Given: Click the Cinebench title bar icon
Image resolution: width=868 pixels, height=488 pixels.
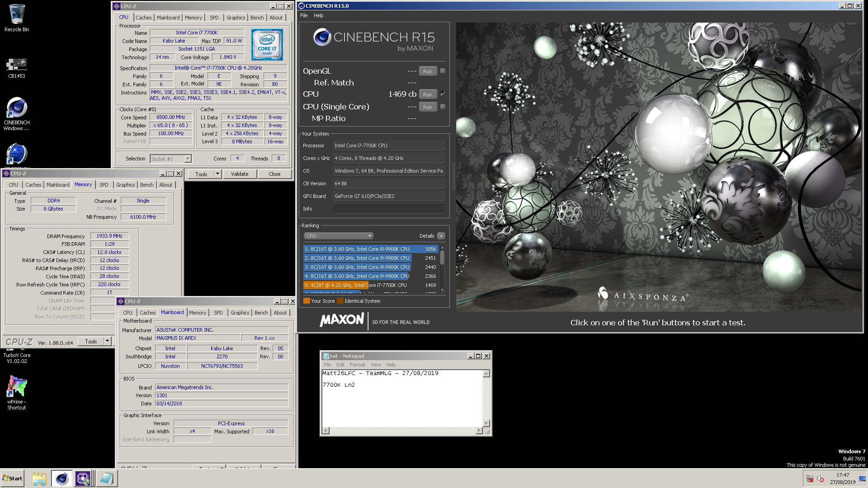Looking at the screenshot, I should (x=302, y=6).
